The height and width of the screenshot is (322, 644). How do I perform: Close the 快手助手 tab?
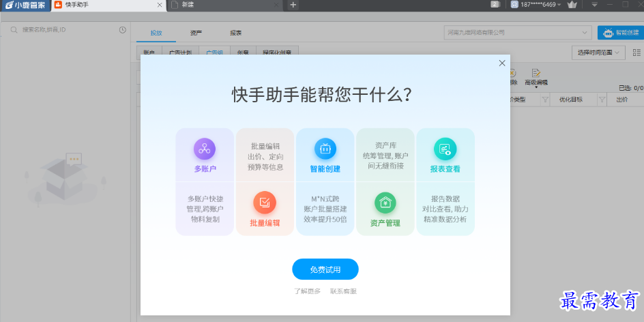point(160,5)
